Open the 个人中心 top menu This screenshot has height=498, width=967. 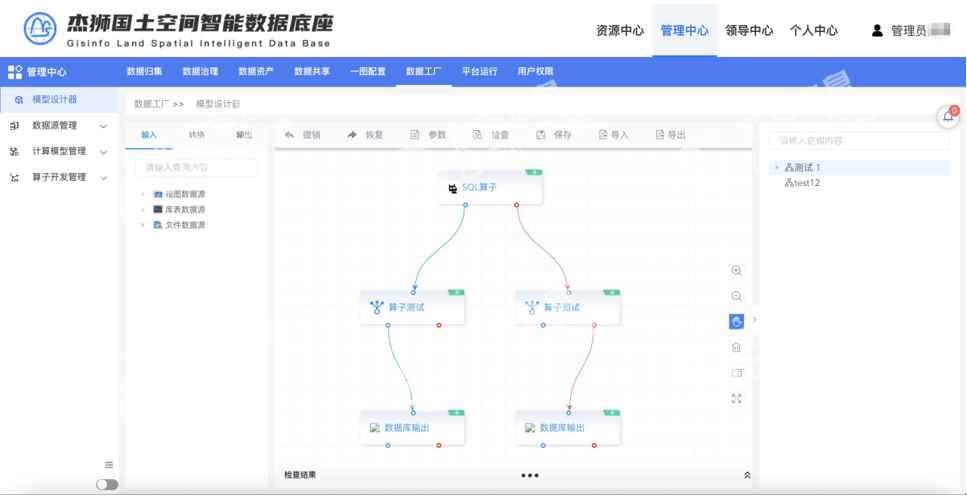tap(813, 31)
